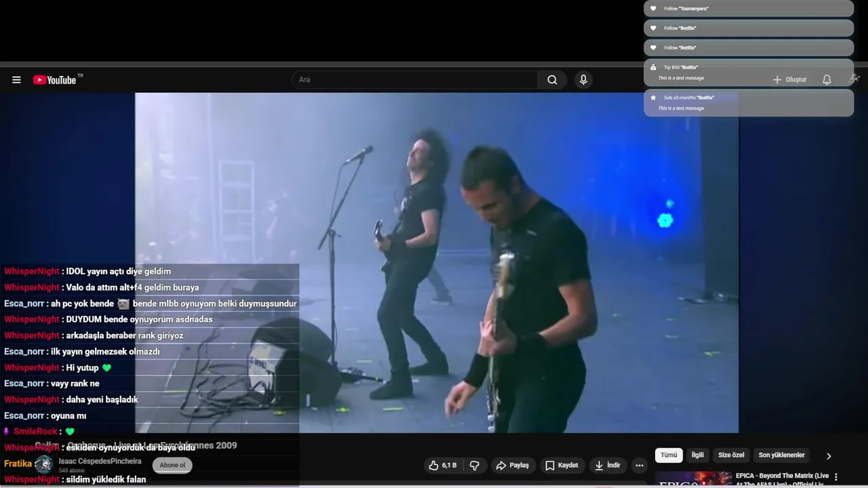868x488 pixels.
Task: Open the YouTube hamburger guide menu
Action: click(x=16, y=80)
